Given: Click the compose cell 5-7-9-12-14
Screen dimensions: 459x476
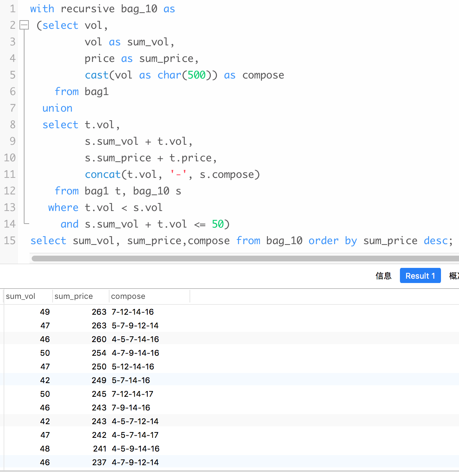Looking at the screenshot, I should pos(135,325).
